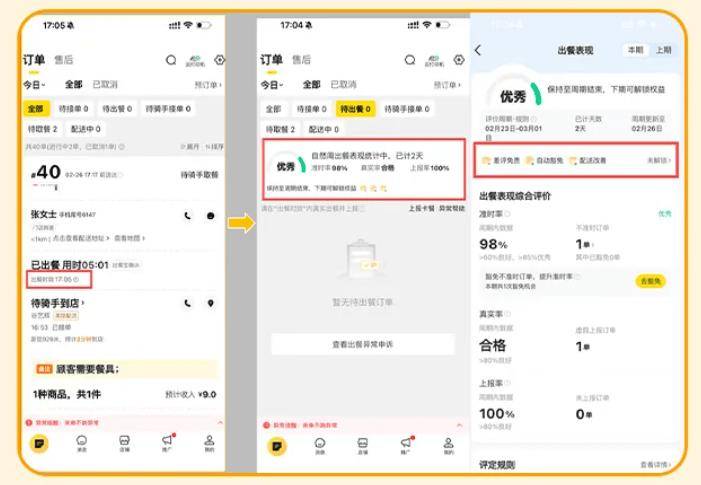Switch to 本期 period on 出餐表现 page

635,50
